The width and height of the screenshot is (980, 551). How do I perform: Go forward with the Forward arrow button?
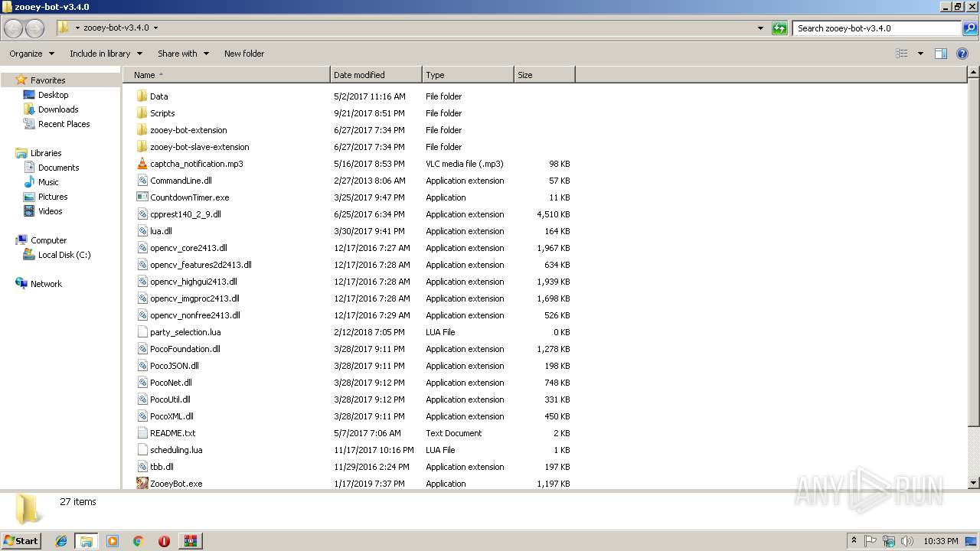(x=35, y=28)
